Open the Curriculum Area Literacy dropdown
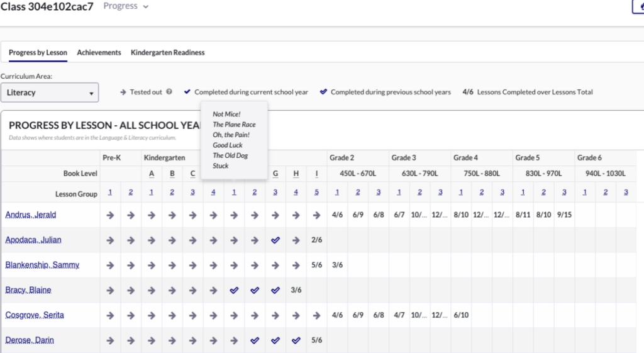644x353 pixels. 50,92
